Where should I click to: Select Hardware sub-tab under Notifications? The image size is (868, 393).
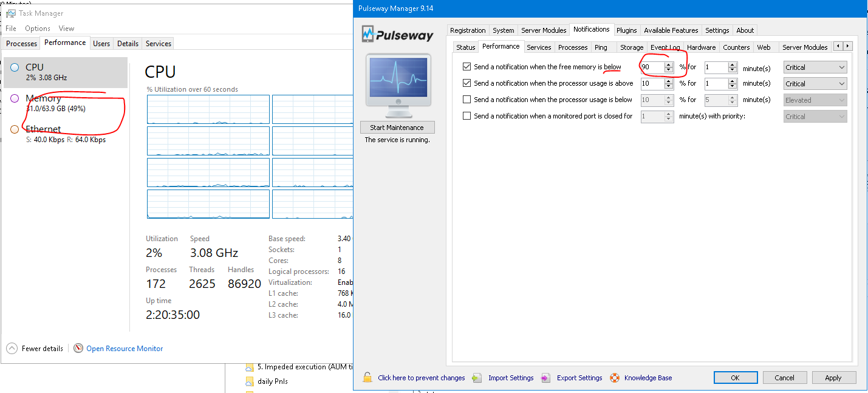pyautogui.click(x=702, y=47)
